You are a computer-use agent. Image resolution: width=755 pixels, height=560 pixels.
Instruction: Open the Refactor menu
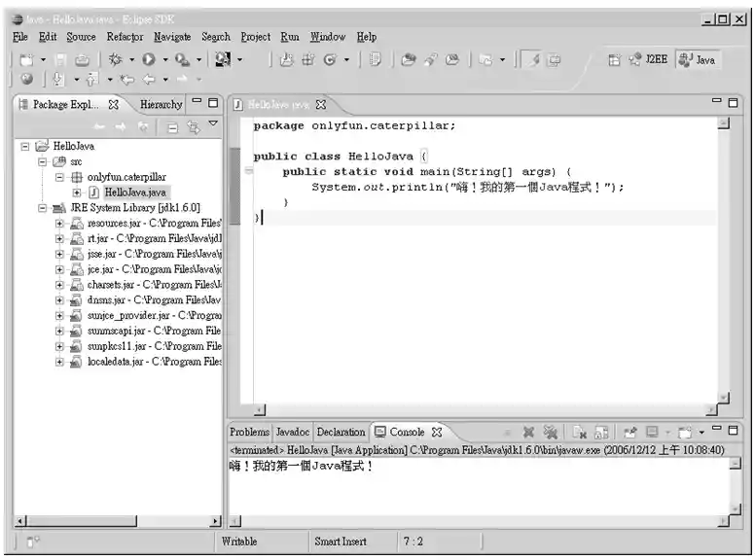tap(125, 37)
